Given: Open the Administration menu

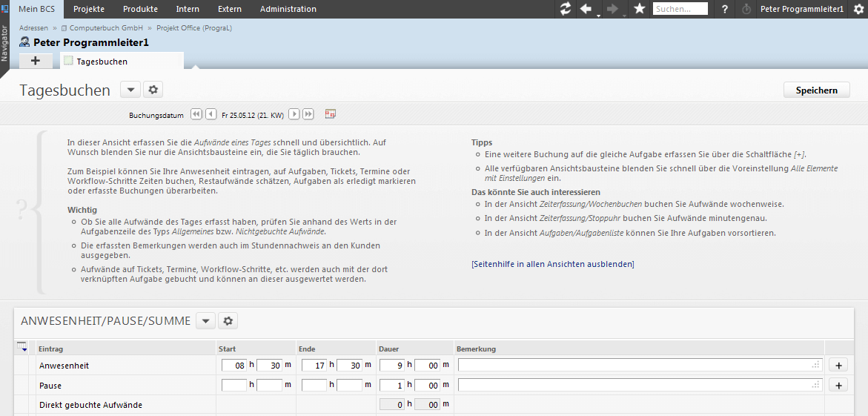Looking at the screenshot, I should pyautogui.click(x=288, y=9).
